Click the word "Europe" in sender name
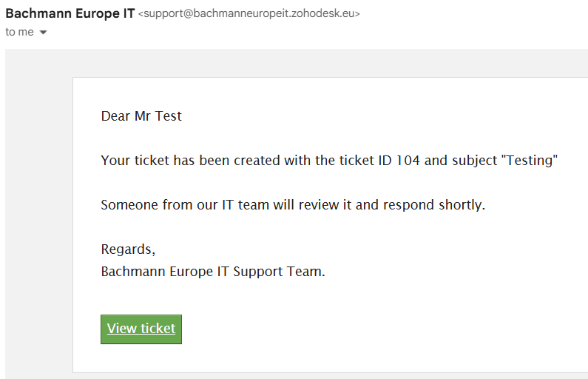Screen dimensions: 588x379 [x=98, y=13]
